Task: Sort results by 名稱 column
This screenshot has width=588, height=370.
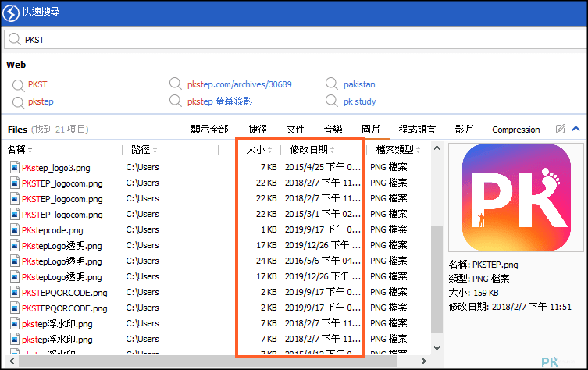Action: coord(20,150)
